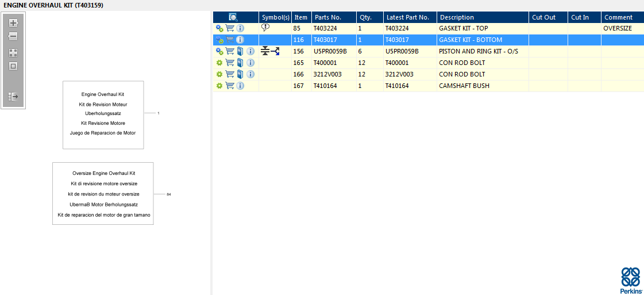Show info for CAMSHAFT BUSH row
Viewport: 644px width, 295px height.
click(240, 86)
